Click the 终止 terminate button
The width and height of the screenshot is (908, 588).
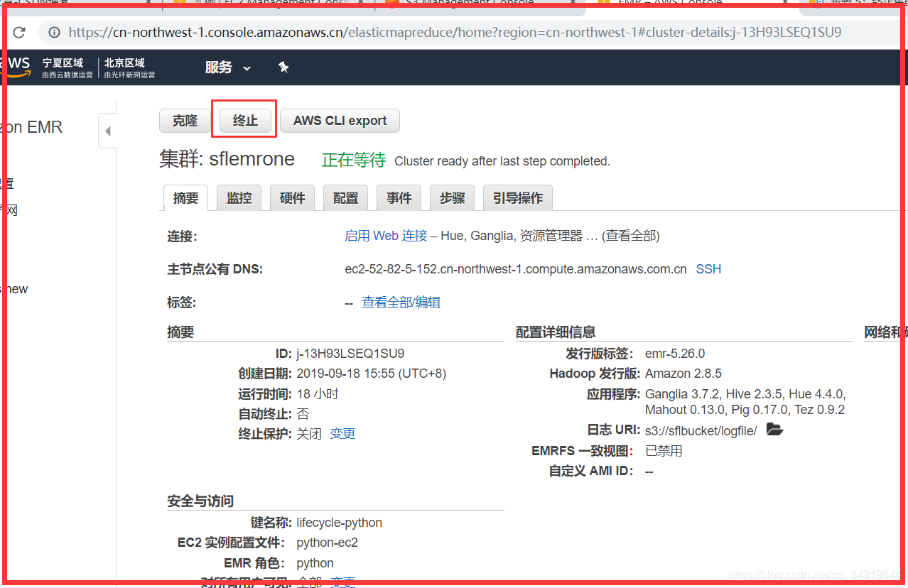click(x=245, y=121)
